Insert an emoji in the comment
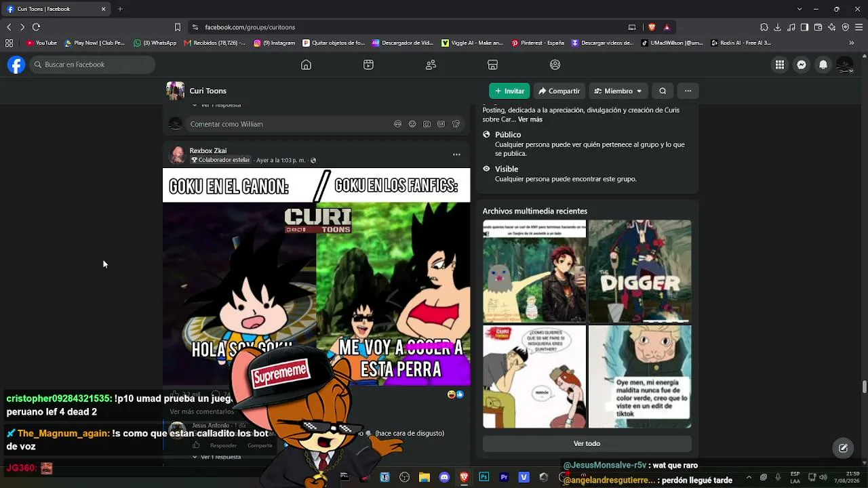868x488 pixels. pyautogui.click(x=412, y=124)
